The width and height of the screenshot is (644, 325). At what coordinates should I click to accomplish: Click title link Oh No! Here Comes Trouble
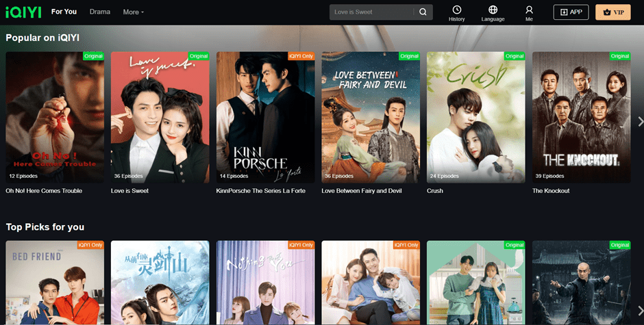coord(44,191)
